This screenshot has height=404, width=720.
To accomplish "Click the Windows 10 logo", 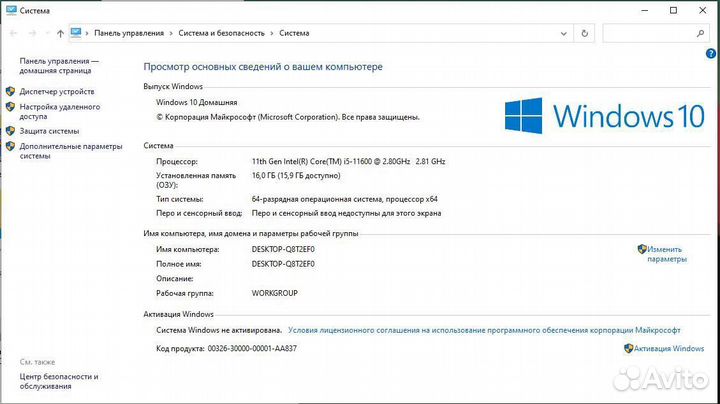I will tap(604, 116).
